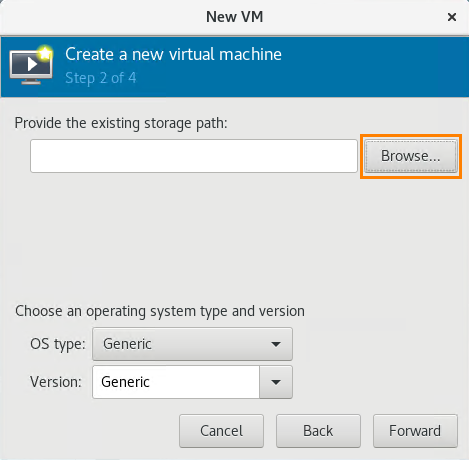Click the New VM title bar
Viewport: 469px width, 460px height.
pos(234,17)
